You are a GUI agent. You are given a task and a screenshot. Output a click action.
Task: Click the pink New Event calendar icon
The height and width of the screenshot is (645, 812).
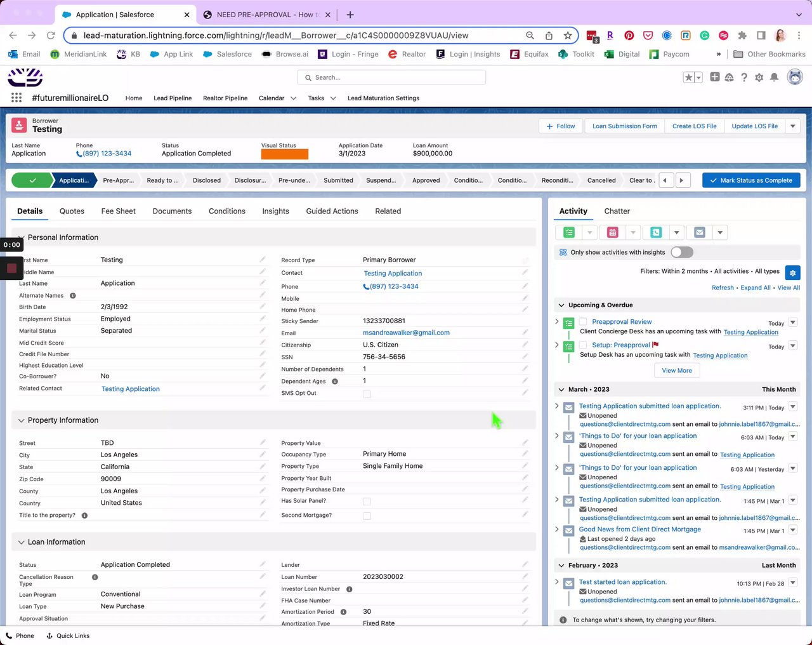pos(612,232)
